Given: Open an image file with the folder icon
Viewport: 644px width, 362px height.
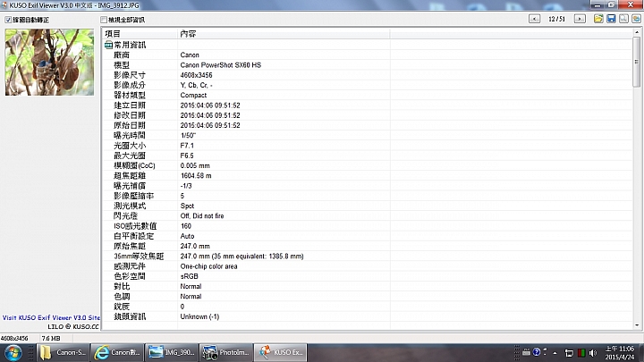Looking at the screenshot, I should 598,19.
